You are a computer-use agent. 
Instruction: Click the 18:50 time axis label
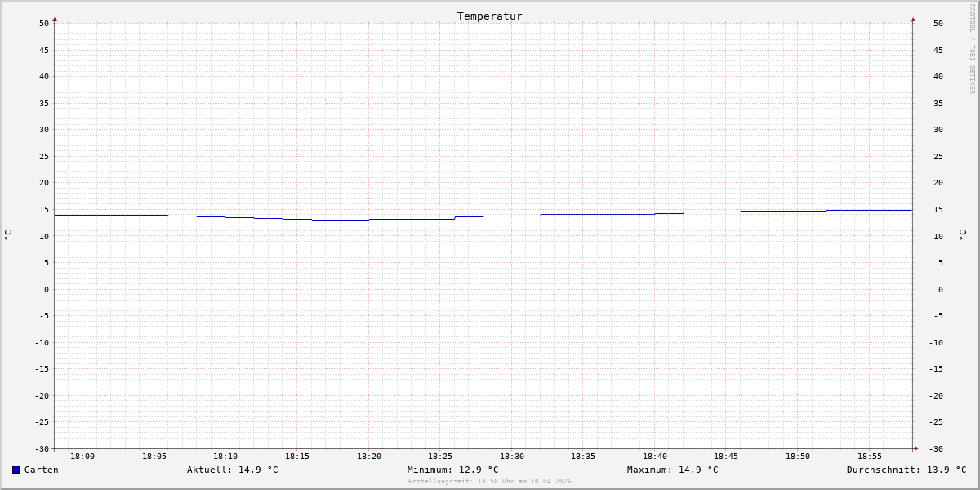pos(798,457)
